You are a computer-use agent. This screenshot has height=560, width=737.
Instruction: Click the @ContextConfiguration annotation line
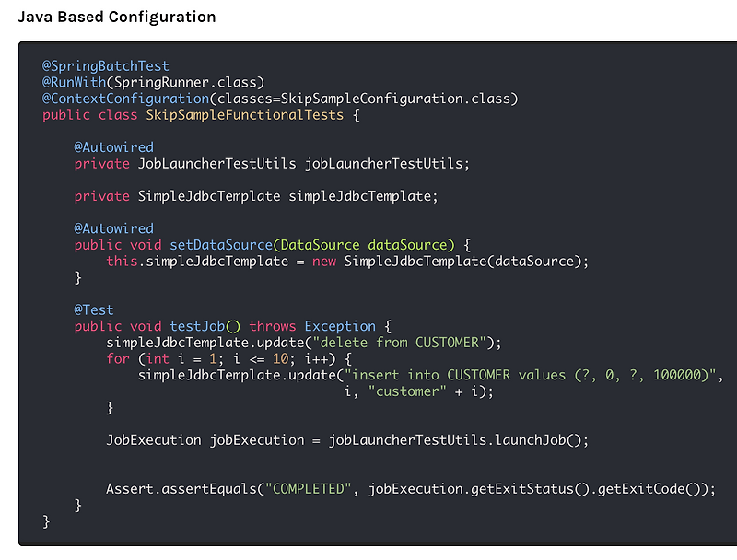[280, 99]
